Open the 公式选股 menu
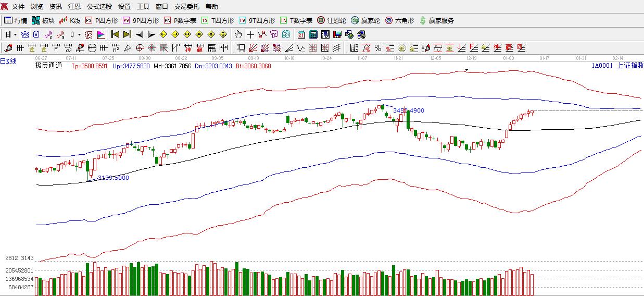 pyautogui.click(x=99, y=7)
